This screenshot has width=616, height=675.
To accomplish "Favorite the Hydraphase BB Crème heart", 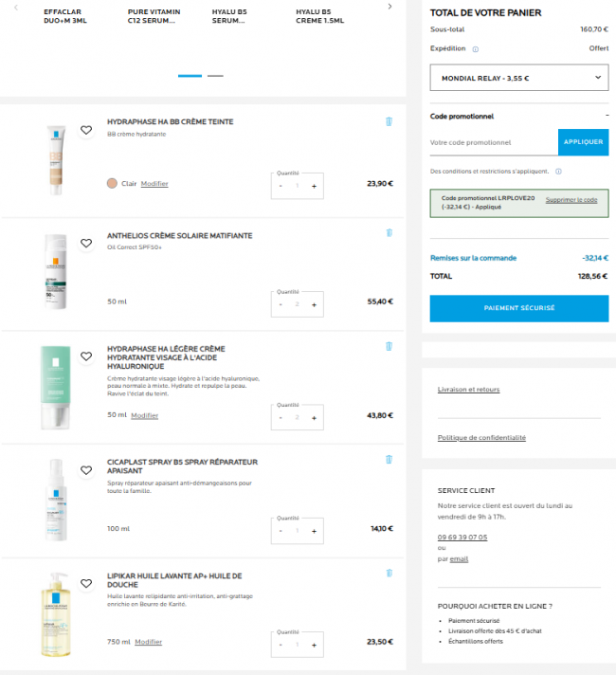I will point(86,130).
